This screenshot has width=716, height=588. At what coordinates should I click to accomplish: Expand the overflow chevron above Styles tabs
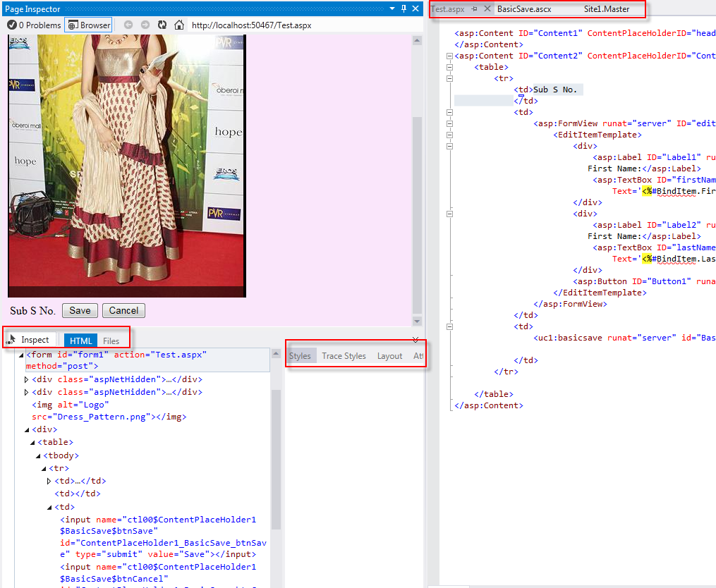coord(415,340)
